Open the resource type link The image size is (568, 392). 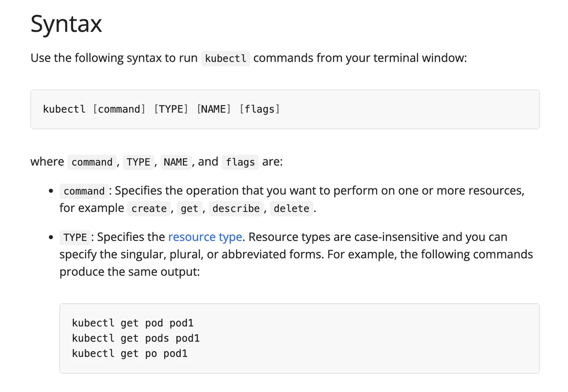[x=205, y=237]
